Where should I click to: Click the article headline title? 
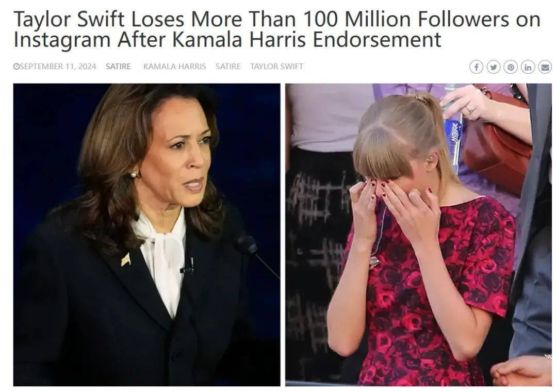coord(277,29)
